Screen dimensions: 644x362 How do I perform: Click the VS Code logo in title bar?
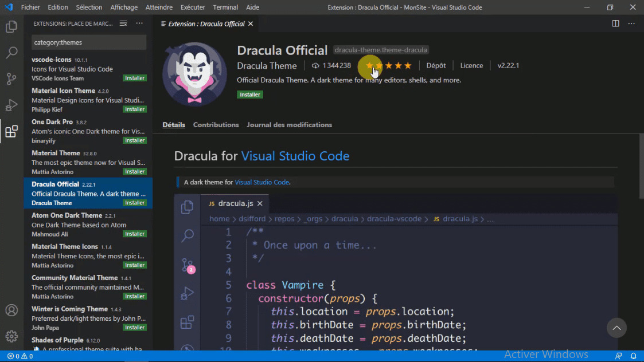(9, 7)
